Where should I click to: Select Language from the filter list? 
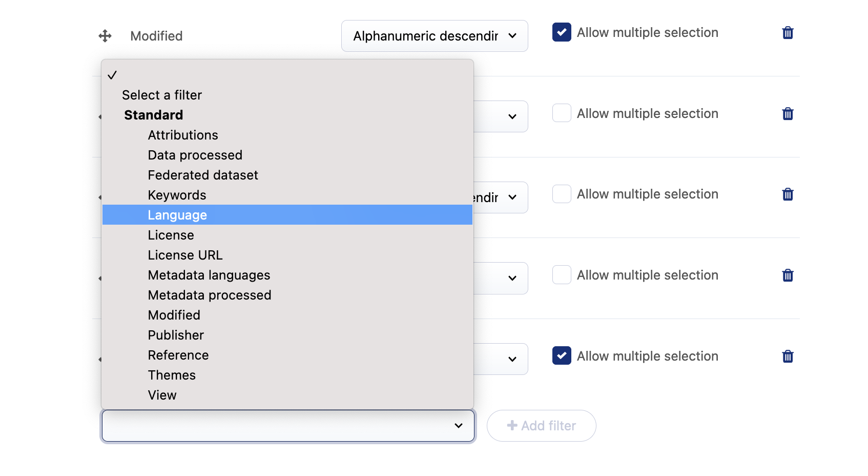pyautogui.click(x=177, y=215)
